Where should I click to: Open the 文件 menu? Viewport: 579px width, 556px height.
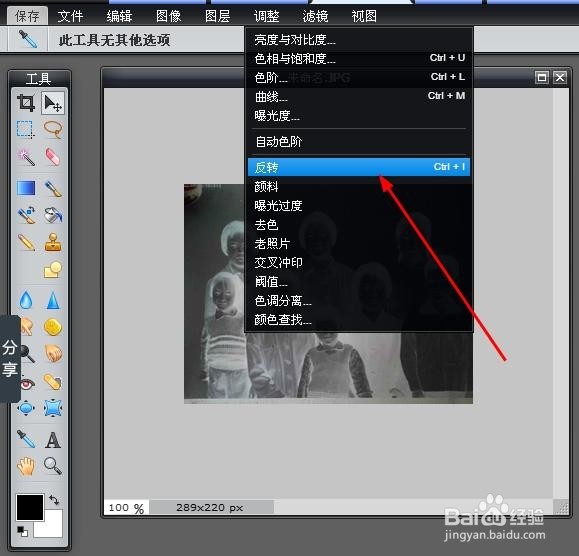coord(71,16)
